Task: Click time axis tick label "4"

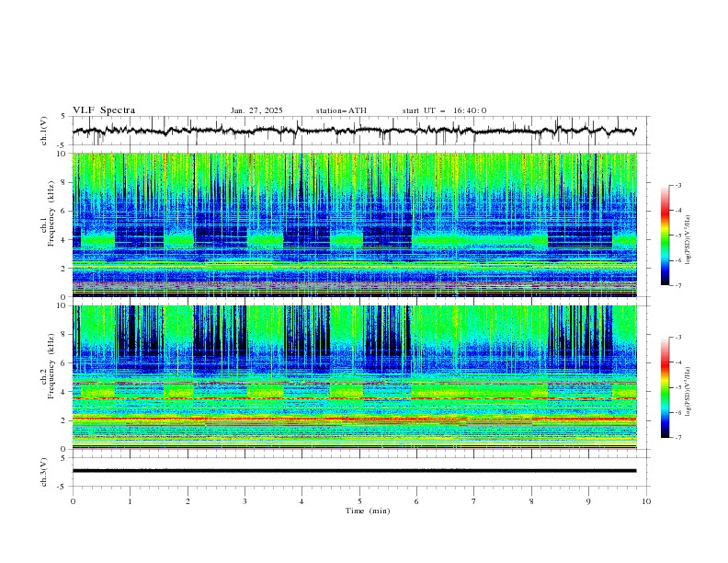Action: coord(301,501)
